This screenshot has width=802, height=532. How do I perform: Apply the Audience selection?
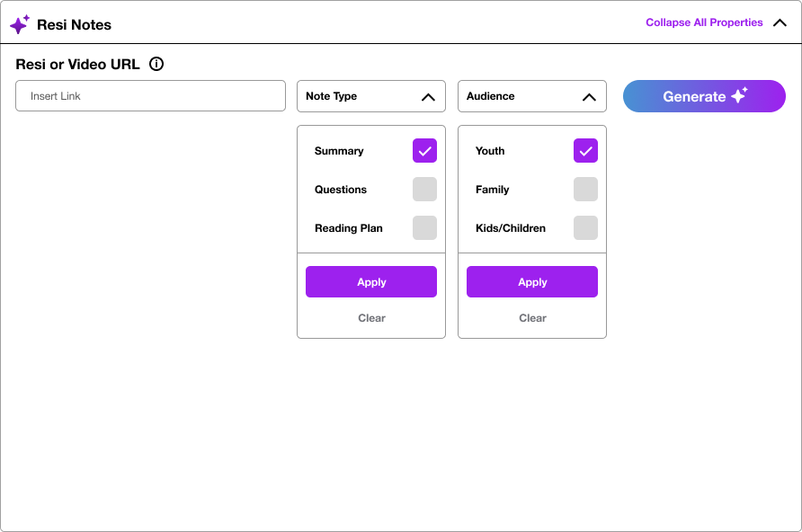[532, 281]
